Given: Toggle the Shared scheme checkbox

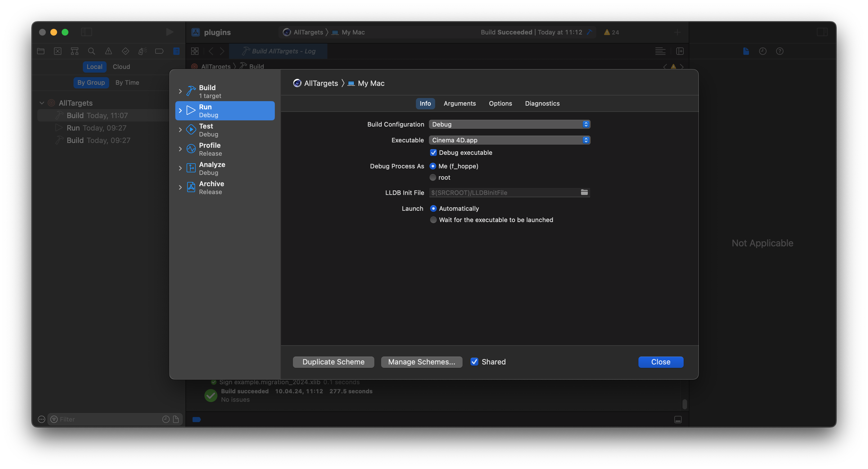Looking at the screenshot, I should pos(474,362).
